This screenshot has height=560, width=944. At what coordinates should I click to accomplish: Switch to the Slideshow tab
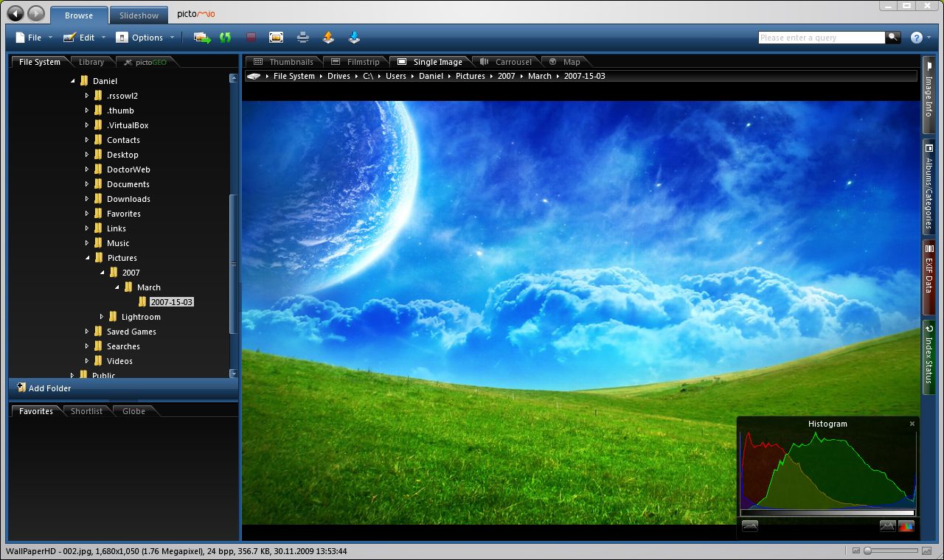point(139,15)
